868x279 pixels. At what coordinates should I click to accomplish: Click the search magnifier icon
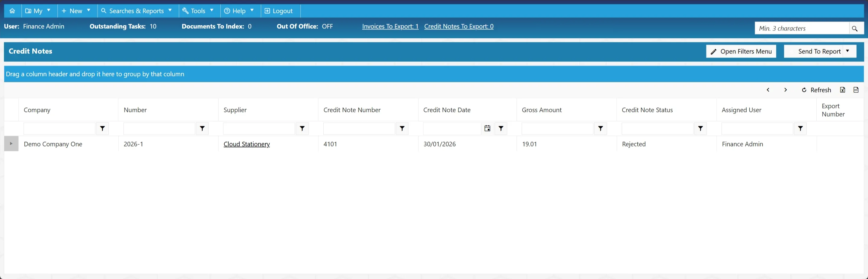(x=855, y=28)
